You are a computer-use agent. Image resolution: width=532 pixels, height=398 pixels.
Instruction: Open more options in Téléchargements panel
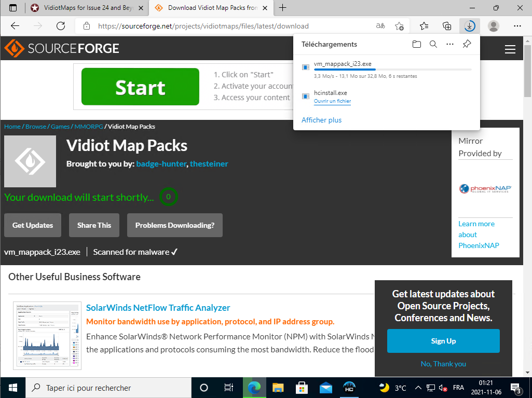pos(450,44)
